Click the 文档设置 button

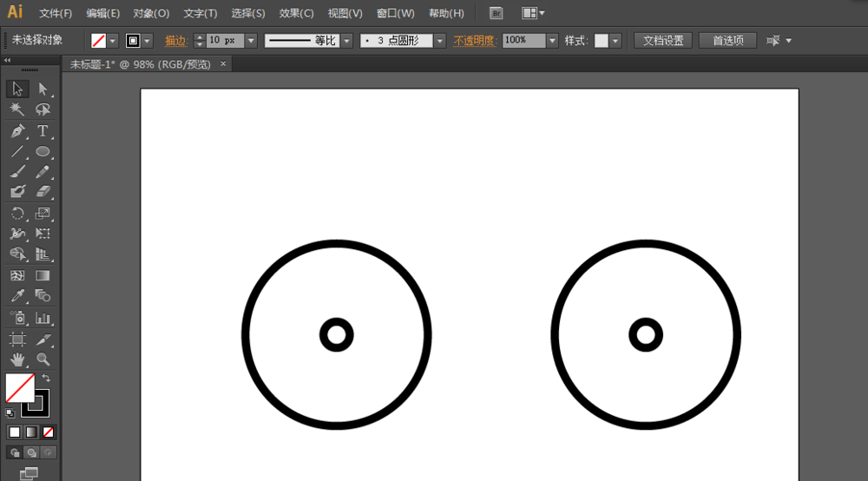point(662,41)
